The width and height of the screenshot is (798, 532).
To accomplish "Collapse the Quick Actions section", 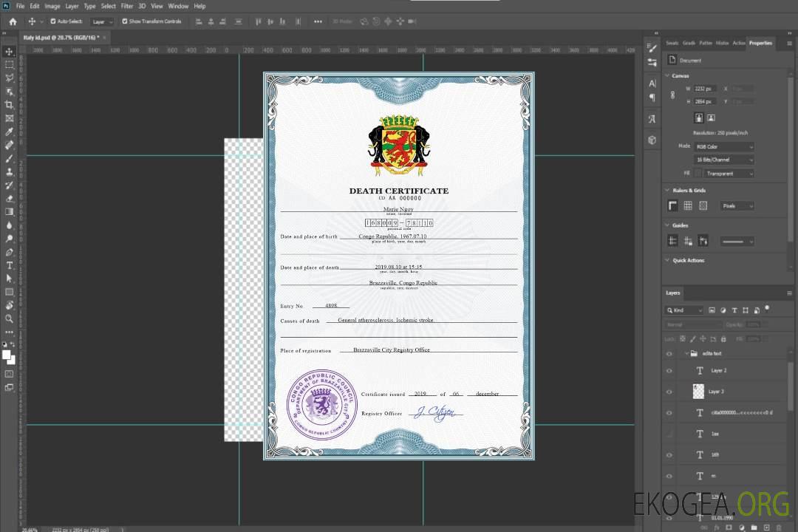I will (667, 260).
